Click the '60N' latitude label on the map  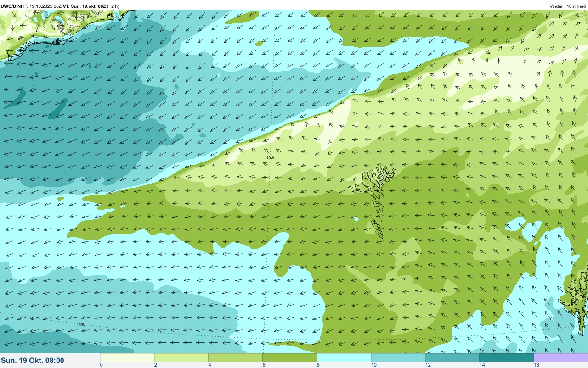(x=82, y=324)
